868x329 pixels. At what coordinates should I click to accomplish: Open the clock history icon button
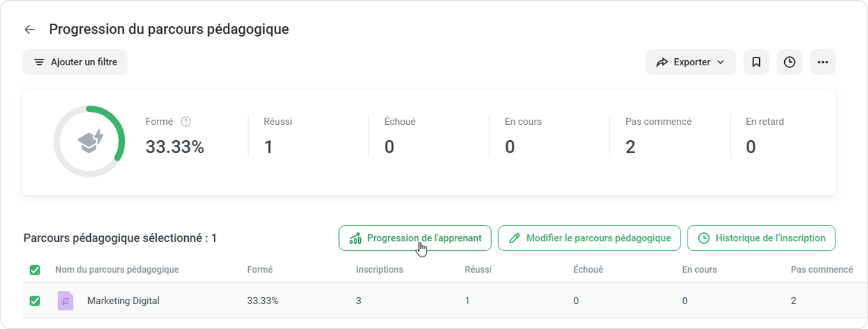789,62
